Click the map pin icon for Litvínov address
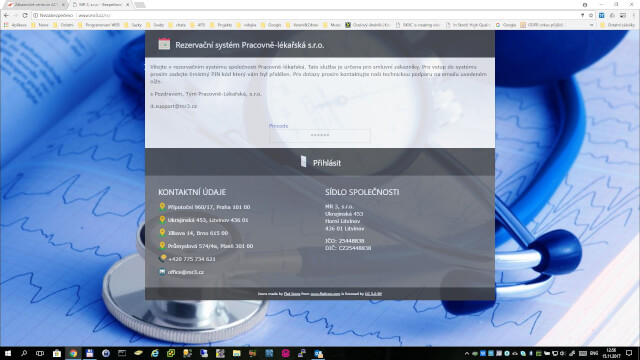Screen dimensions: 640x360 tap(162, 220)
